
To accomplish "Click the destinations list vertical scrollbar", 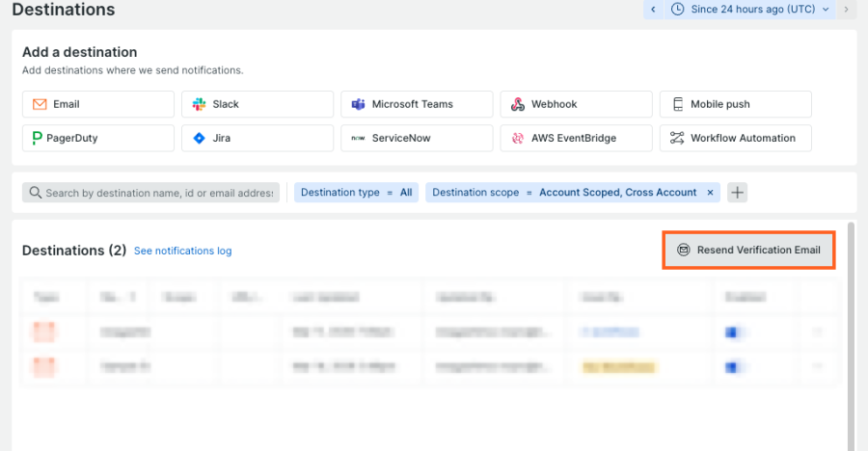I will click(x=852, y=336).
